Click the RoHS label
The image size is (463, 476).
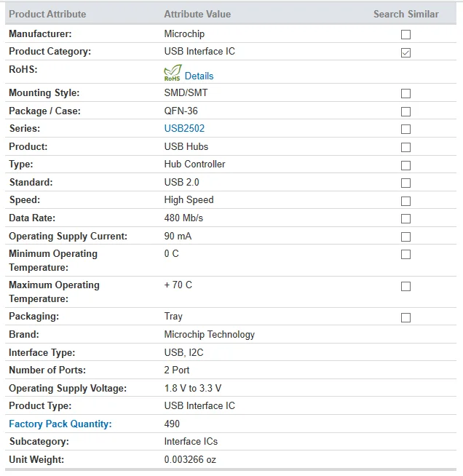coord(23,70)
